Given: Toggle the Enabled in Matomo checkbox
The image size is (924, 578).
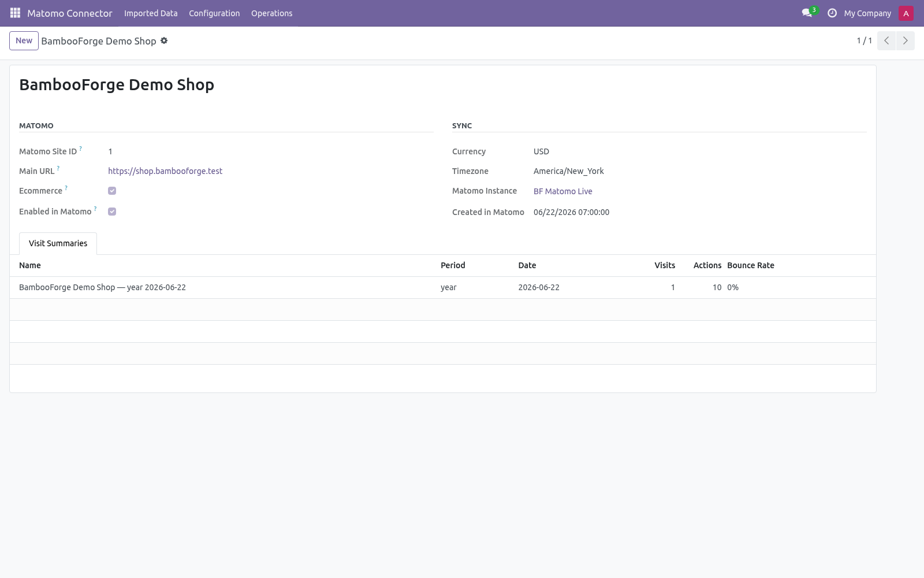Looking at the screenshot, I should click(112, 212).
